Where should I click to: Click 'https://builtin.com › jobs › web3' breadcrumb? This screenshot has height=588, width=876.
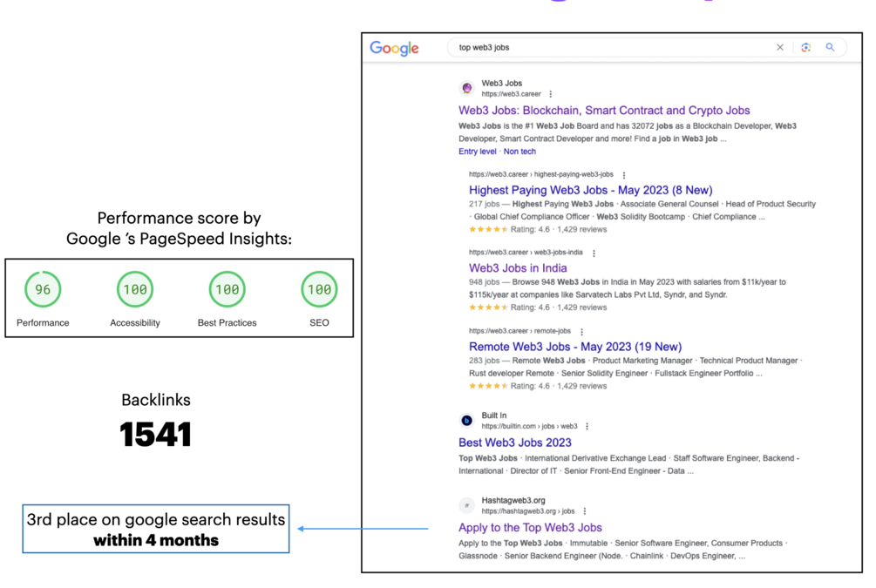(x=529, y=426)
